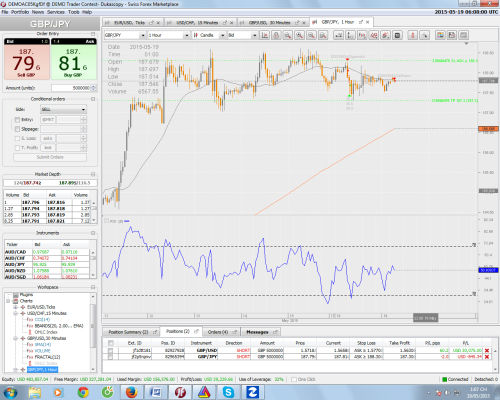Tick the Slippage checkbox
The height and width of the screenshot is (400, 500).
click(17, 129)
